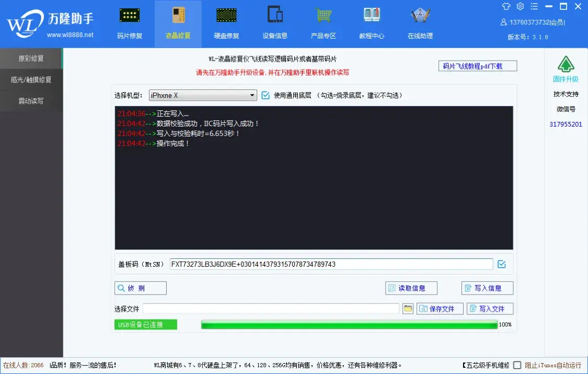Expand the 选择机型 model dropdown
Screen dimensions: 588x374
[x=252, y=95]
